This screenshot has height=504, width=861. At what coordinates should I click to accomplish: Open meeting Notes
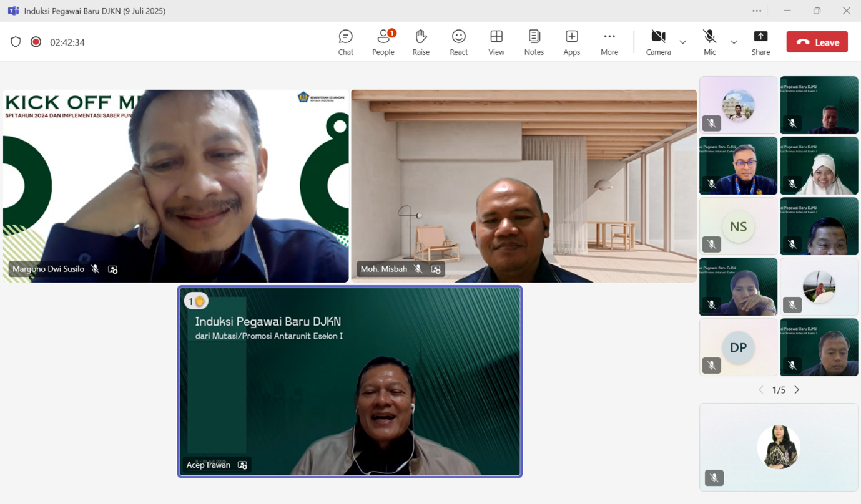tap(534, 42)
